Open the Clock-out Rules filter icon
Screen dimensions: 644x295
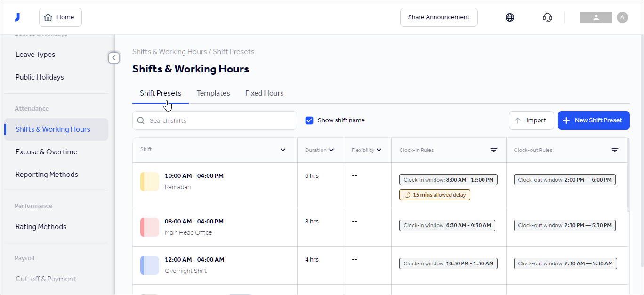click(x=615, y=150)
